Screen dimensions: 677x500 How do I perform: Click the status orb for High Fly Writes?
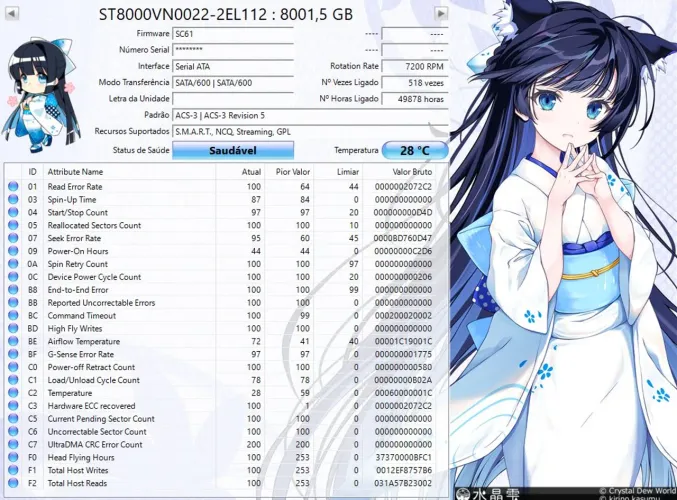[x=13, y=329]
